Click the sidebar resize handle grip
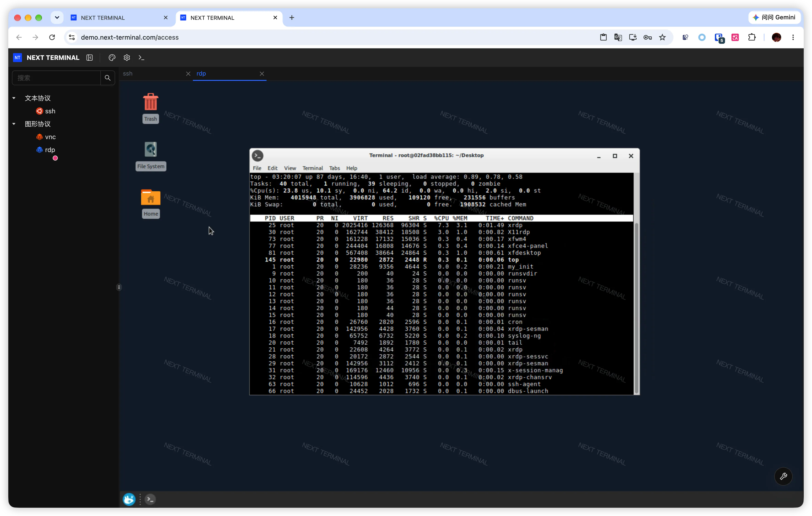 coord(119,287)
